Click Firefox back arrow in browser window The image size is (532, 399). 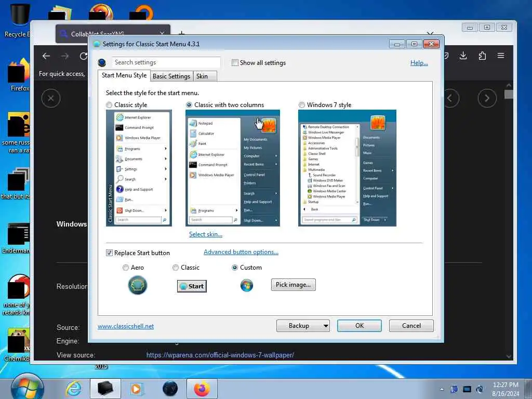46,56
